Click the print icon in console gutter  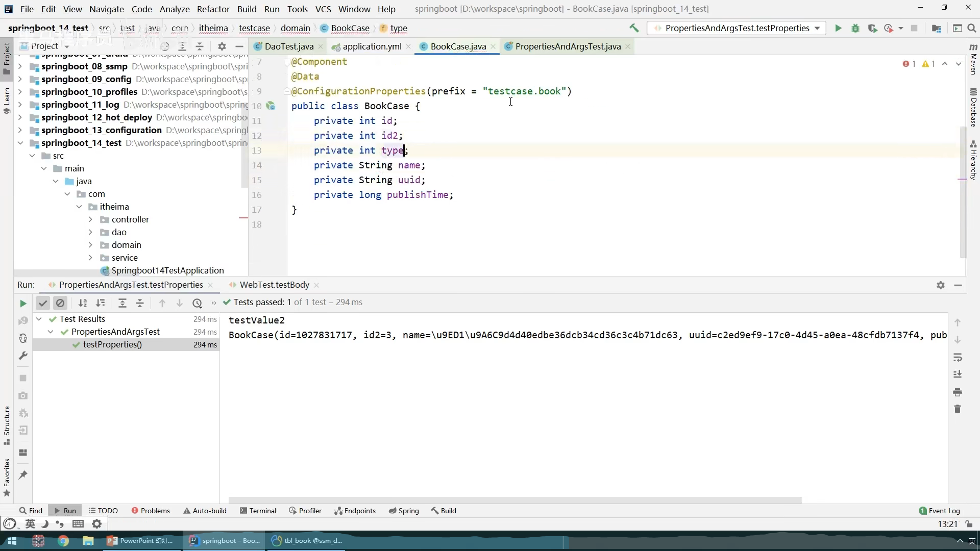tap(958, 392)
